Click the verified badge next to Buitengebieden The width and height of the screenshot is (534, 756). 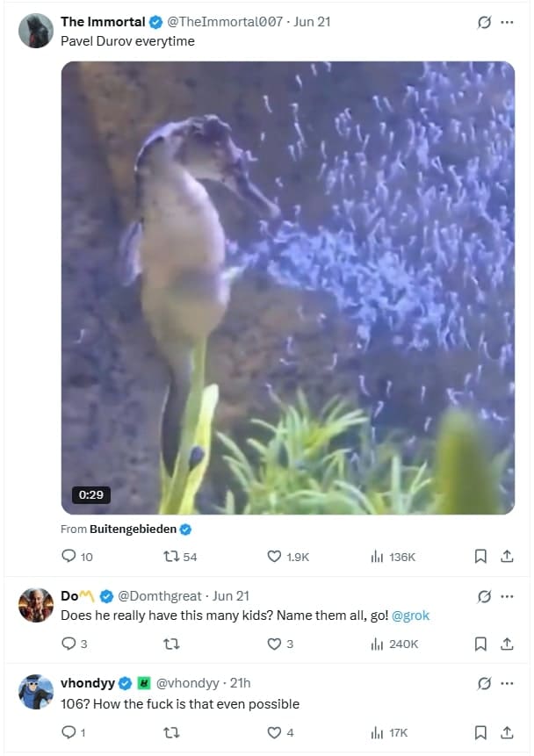[184, 528]
